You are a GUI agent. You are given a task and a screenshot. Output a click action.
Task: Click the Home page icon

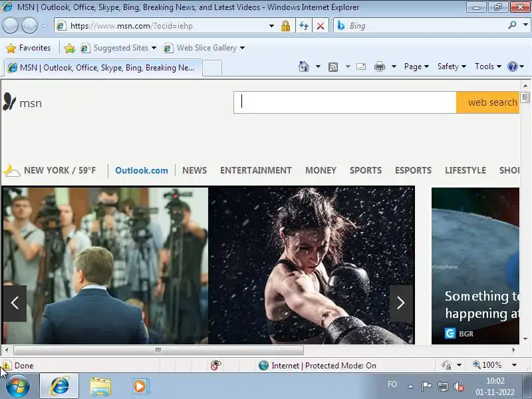pyautogui.click(x=304, y=66)
